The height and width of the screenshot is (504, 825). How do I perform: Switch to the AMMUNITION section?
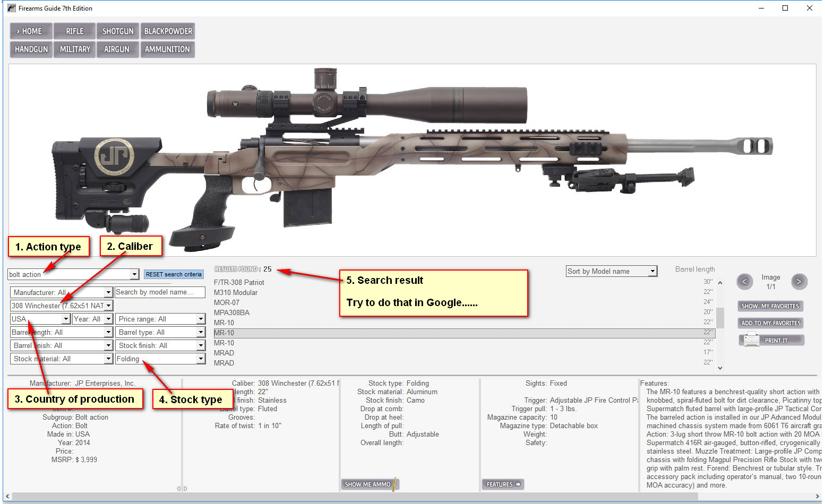click(167, 49)
